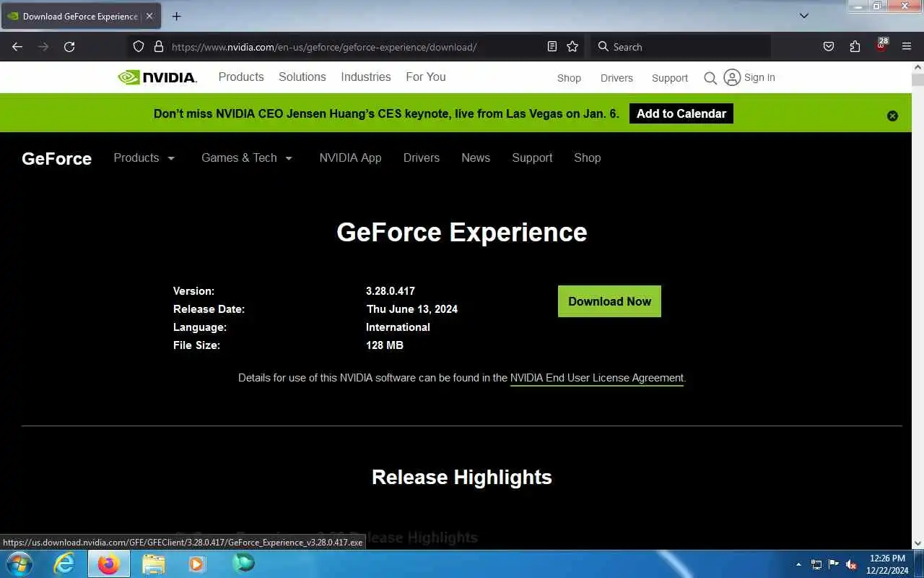The image size is (924, 578).
Task: Open Action Center flag tray icon
Action: [834, 564]
